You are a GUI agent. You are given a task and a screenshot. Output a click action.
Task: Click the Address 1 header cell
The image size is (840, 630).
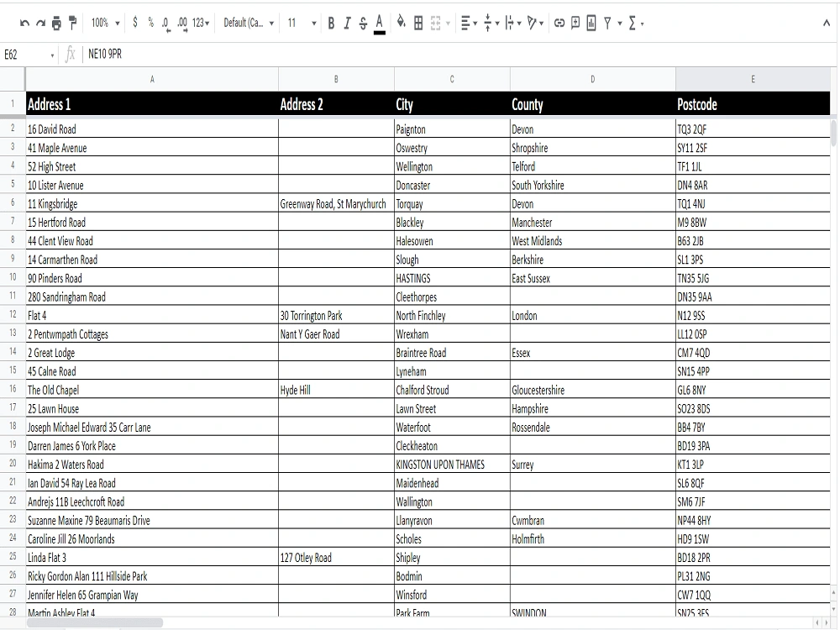point(152,104)
